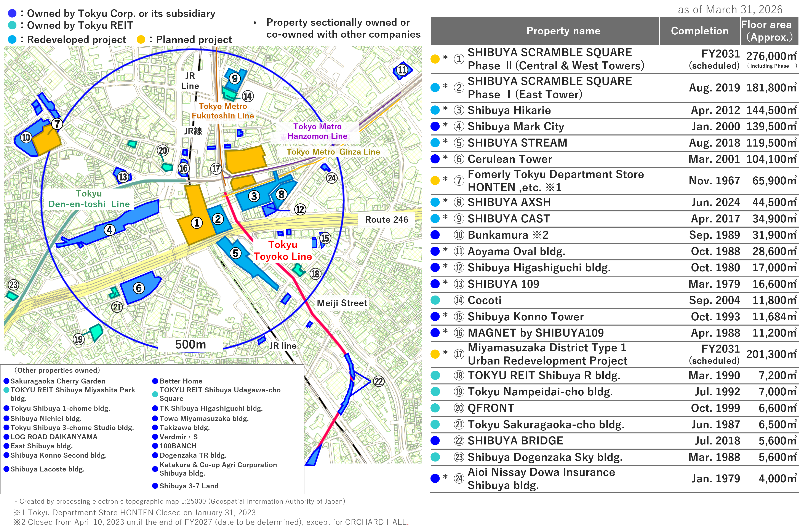Click the 'Tokyo Metro Hanzomon Line' label
This screenshot has width=800, height=532.
click(x=317, y=131)
